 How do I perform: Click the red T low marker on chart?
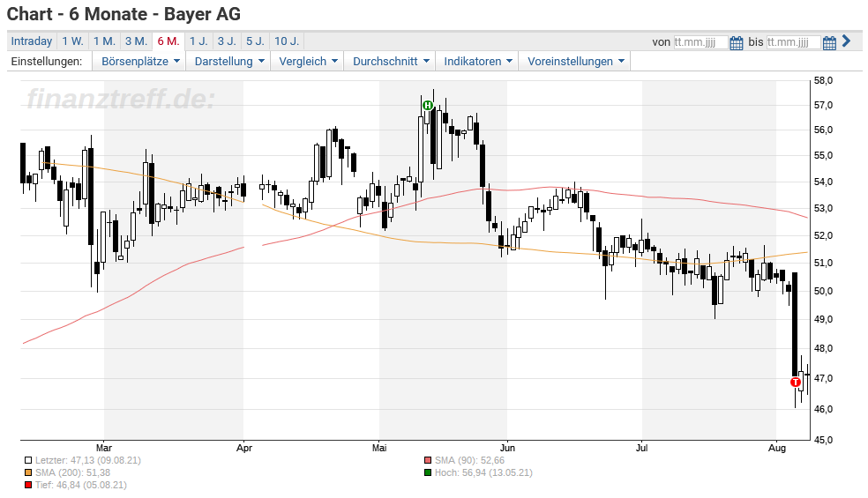[796, 382]
